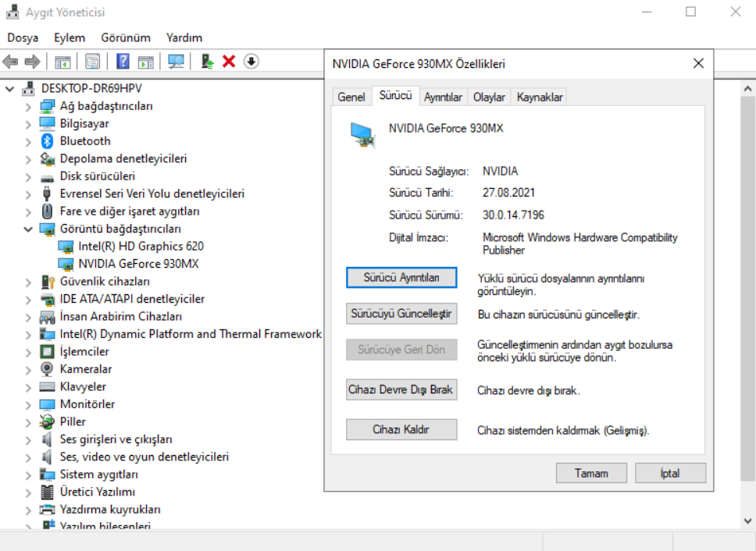Click the Cihazı Kaldır button
The image size is (756, 551).
401,429
